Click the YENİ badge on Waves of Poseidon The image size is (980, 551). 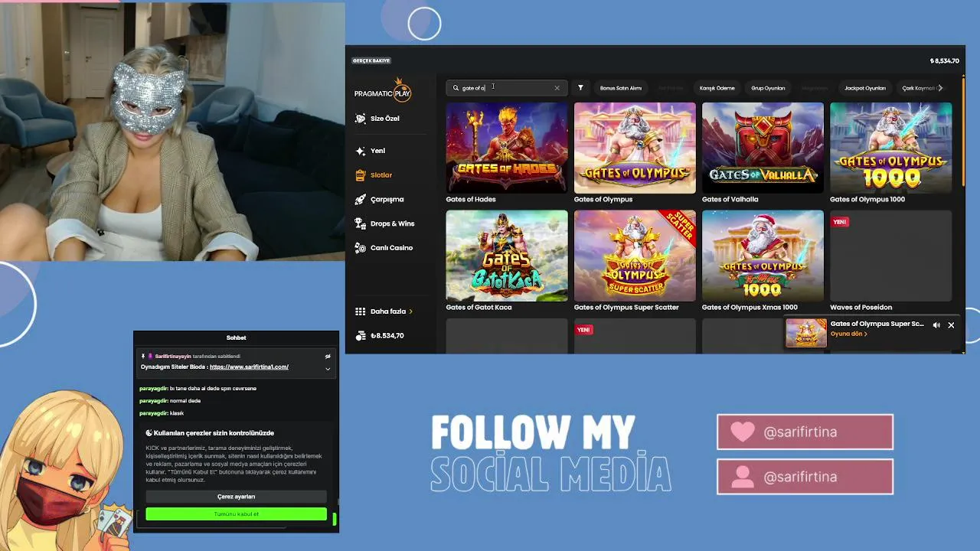pyautogui.click(x=840, y=222)
